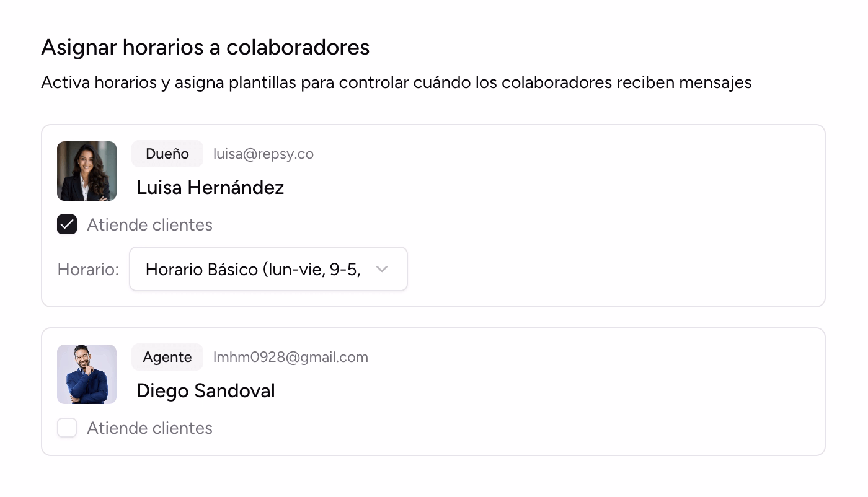Enable Atiende clientes checkbox for Diego Sandoval
Viewport: 868px width, 497px height.
pyautogui.click(x=67, y=428)
